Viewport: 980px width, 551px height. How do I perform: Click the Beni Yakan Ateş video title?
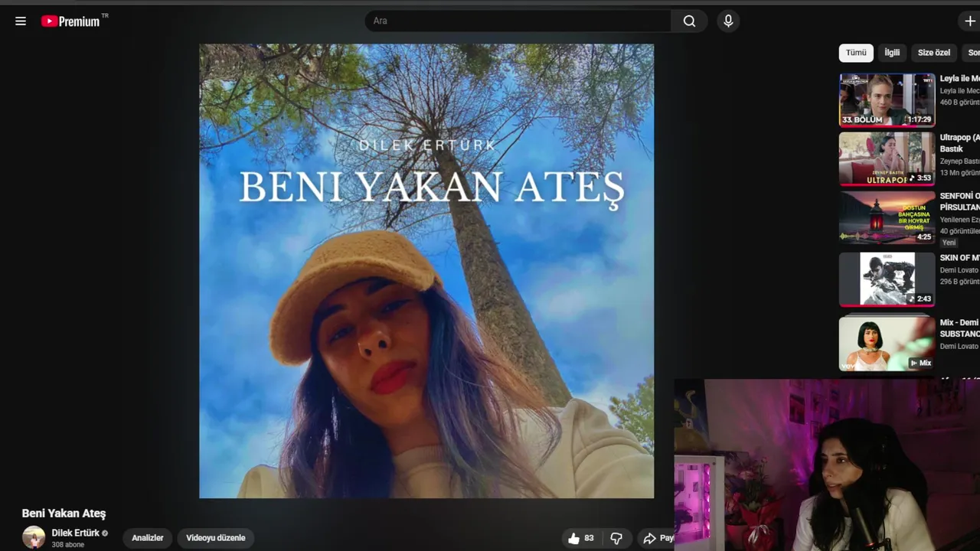pyautogui.click(x=64, y=514)
